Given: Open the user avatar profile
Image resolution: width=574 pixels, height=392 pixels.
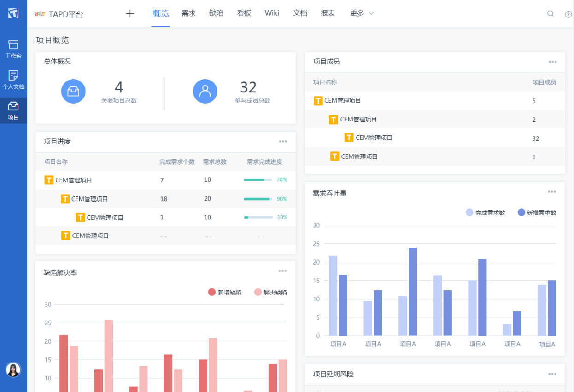Looking at the screenshot, I should pyautogui.click(x=13, y=369).
